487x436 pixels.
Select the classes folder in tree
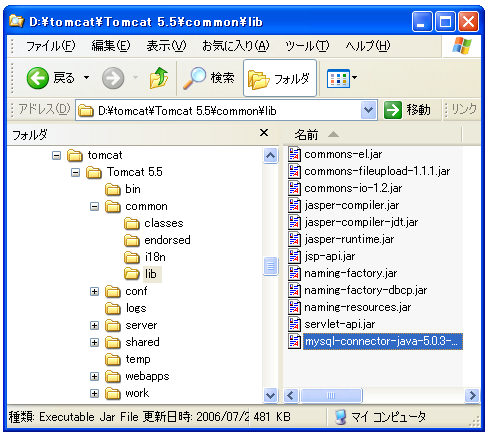[x=164, y=223]
